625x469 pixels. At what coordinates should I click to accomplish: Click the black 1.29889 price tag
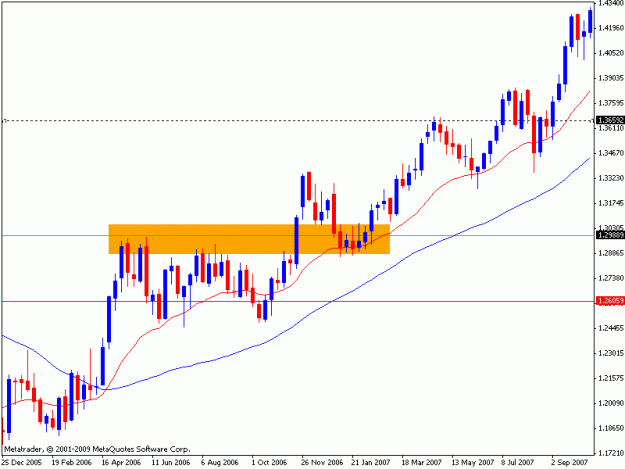click(610, 235)
